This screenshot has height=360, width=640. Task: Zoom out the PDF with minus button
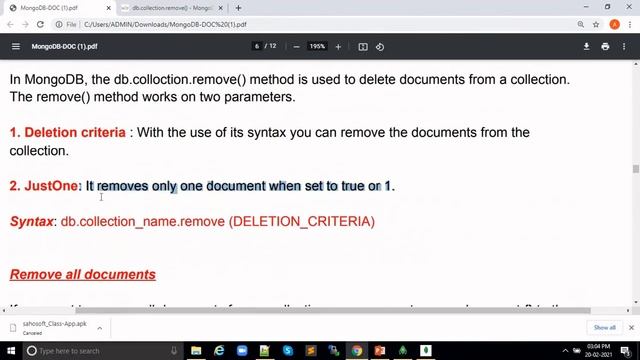tap(296, 47)
